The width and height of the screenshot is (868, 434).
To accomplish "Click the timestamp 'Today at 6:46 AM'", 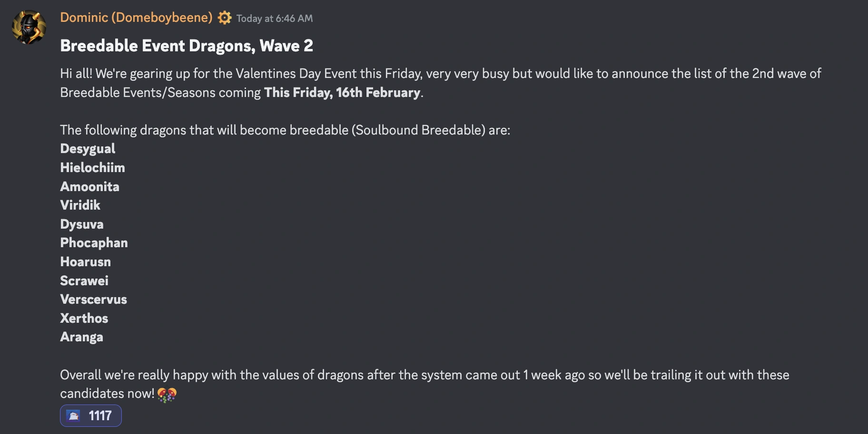I will (275, 18).
